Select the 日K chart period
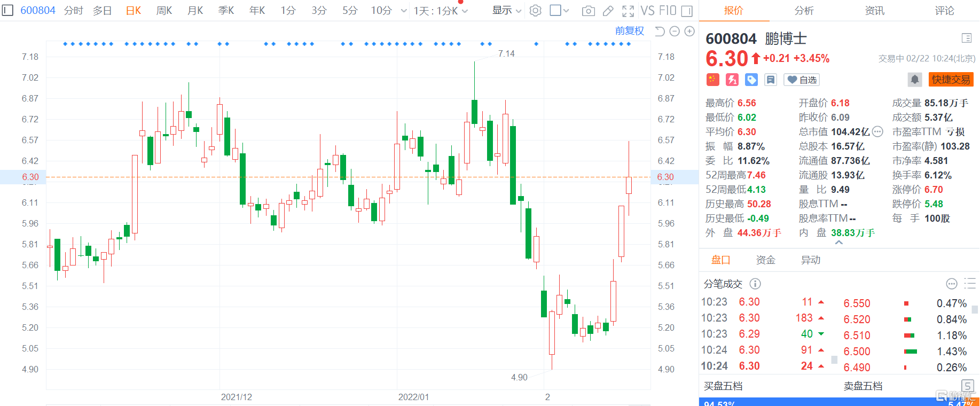The width and height of the screenshot is (980, 406). pos(134,11)
